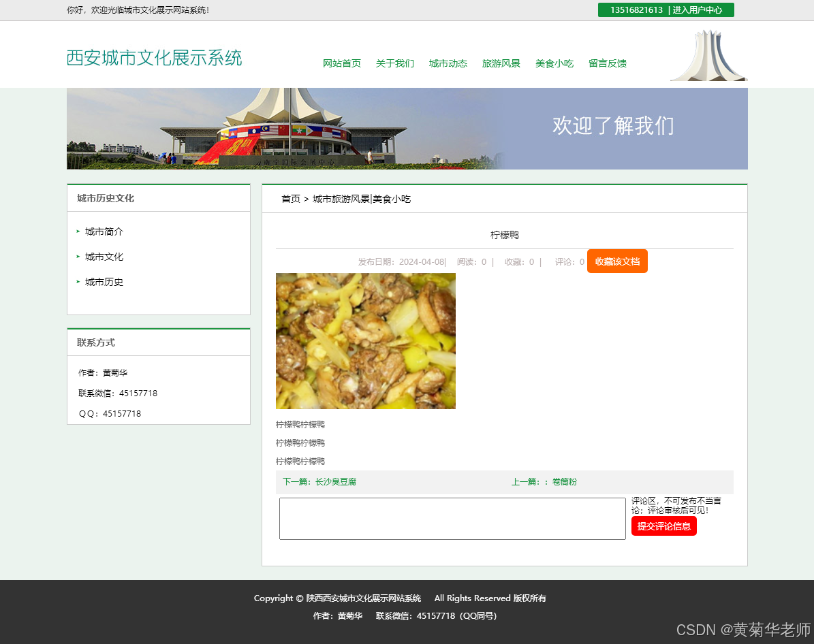Open 留言反馈 in the navigation bar
The height and width of the screenshot is (644, 814).
[608, 63]
